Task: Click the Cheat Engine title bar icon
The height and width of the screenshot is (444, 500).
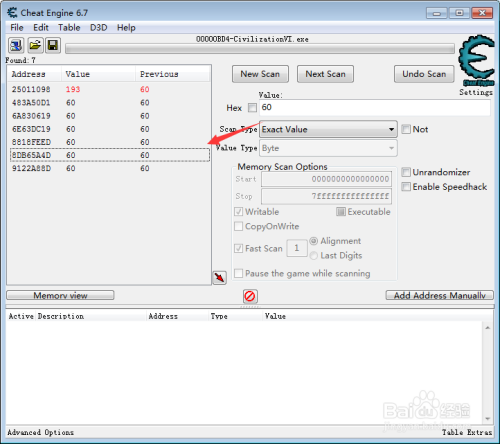Action: 12,13
